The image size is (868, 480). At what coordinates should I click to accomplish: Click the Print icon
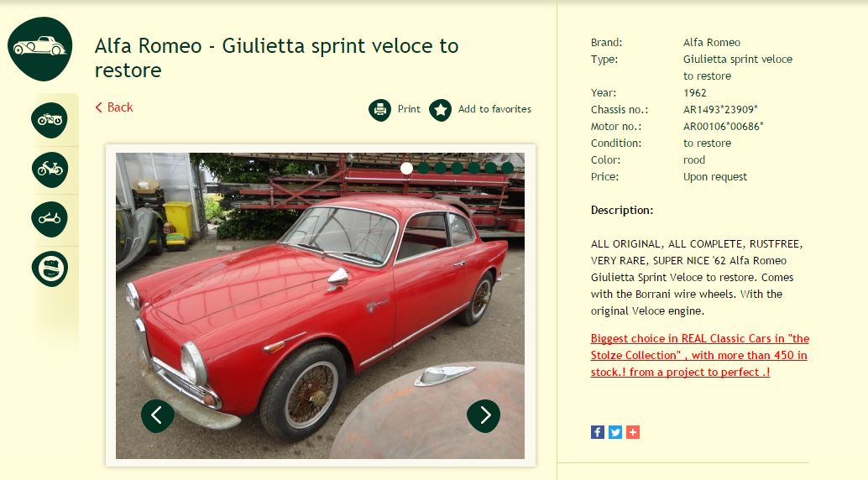pyautogui.click(x=379, y=110)
